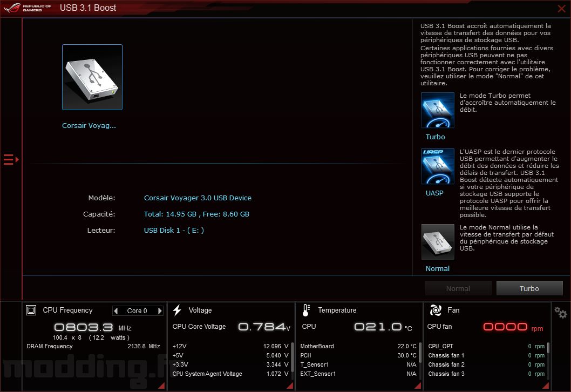Click the Turbo mode speedometer icon
Viewport: 571px width, 392px height.
tap(438, 110)
